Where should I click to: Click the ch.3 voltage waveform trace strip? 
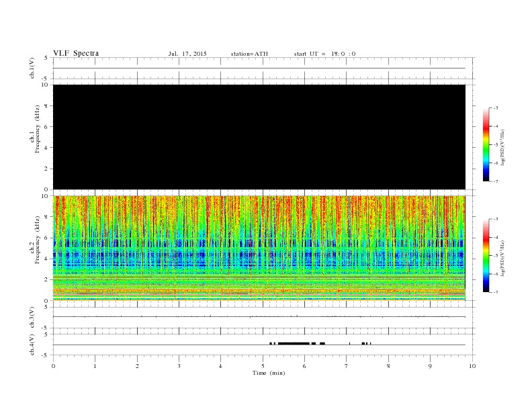click(259, 317)
